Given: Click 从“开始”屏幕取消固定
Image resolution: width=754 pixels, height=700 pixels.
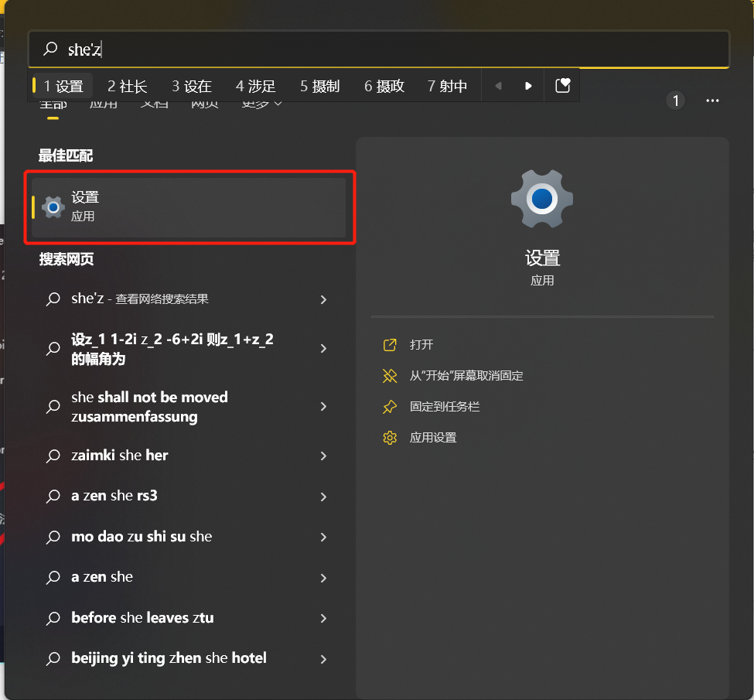Looking at the screenshot, I should pos(466,376).
